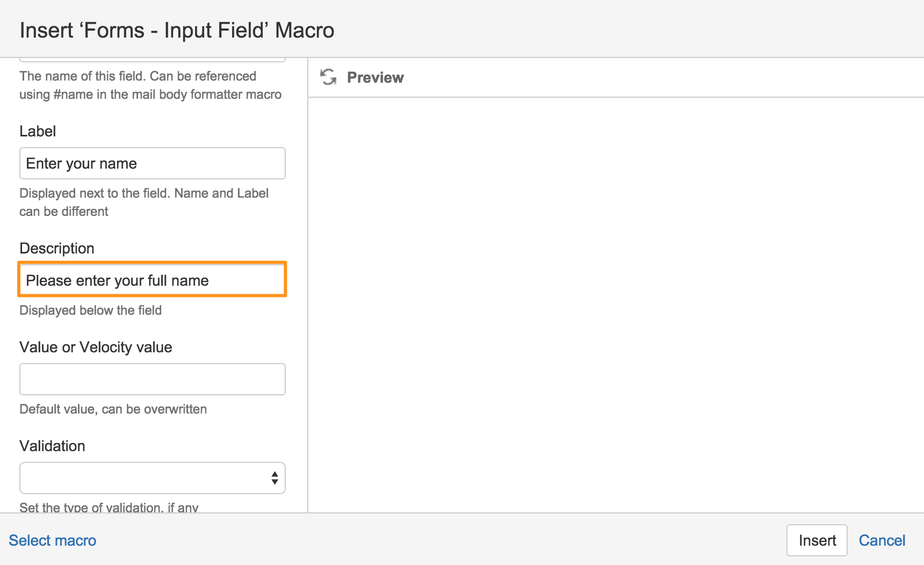Insert the macro with the Insert button
The width and height of the screenshot is (924, 565).
tap(817, 540)
